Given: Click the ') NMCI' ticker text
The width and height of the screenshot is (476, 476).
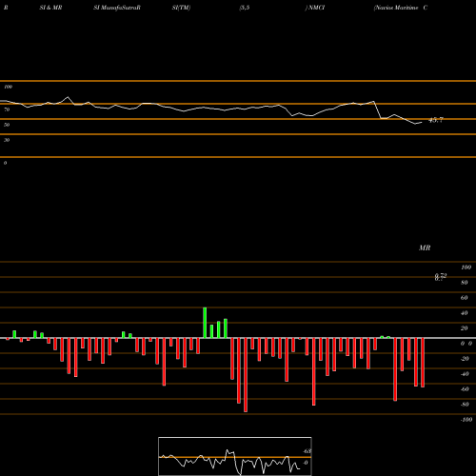Looking at the screenshot, I should (x=315, y=8).
